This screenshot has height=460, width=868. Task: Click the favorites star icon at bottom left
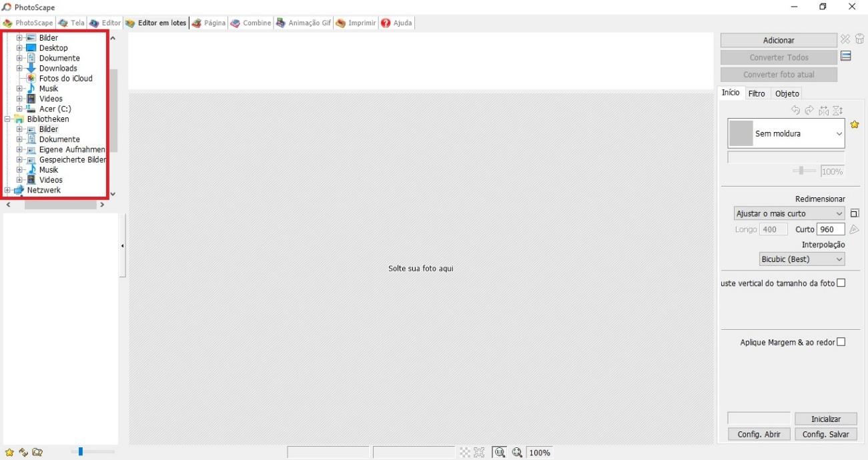[9, 452]
